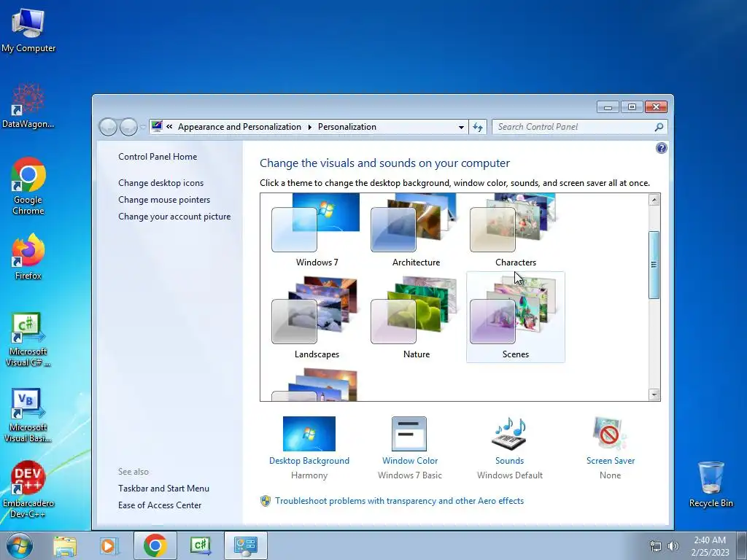The image size is (747, 560).
Task: Refresh the Control Panel address bar
Action: (x=478, y=127)
